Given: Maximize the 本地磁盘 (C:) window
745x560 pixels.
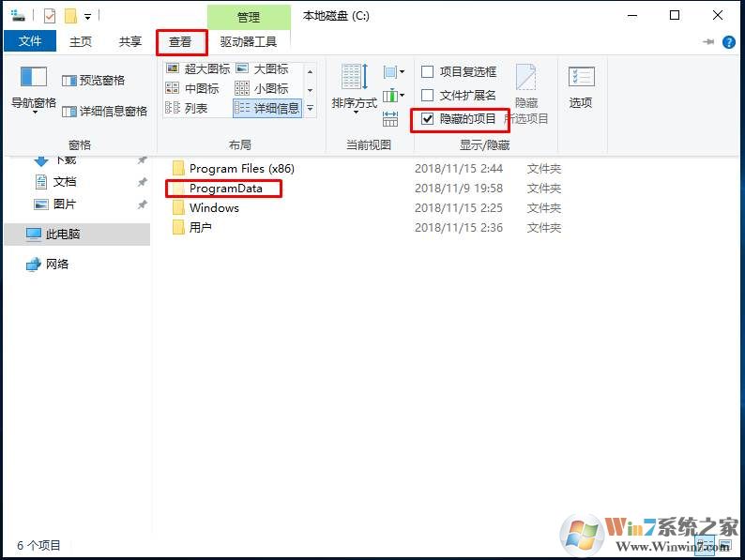Looking at the screenshot, I should point(675,16).
